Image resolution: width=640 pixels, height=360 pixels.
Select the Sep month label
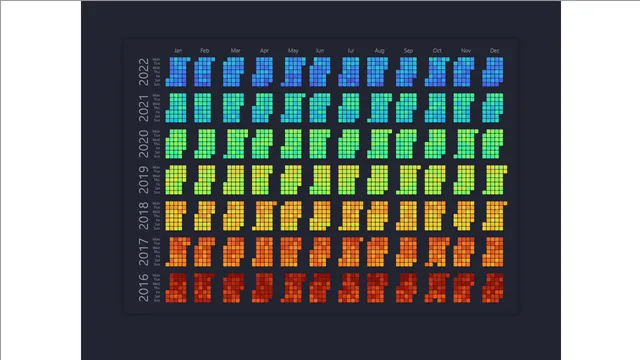point(408,51)
